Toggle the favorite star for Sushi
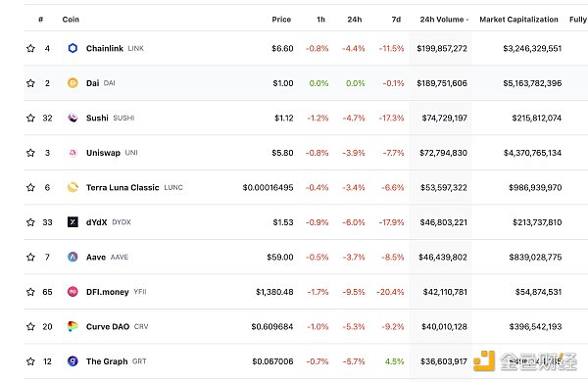The height and width of the screenshot is (382, 588). (x=30, y=118)
